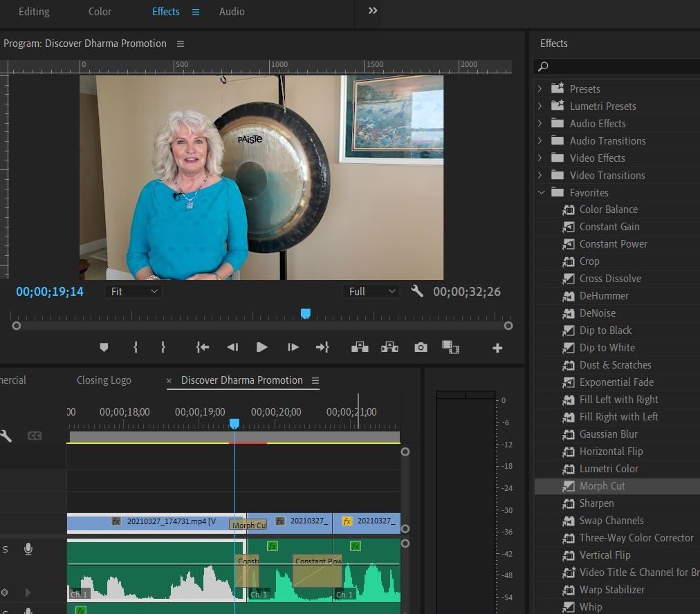Screen dimensions: 700x614
Task: Click the 00;00;19;14 playhead timecode
Action: click(50, 292)
